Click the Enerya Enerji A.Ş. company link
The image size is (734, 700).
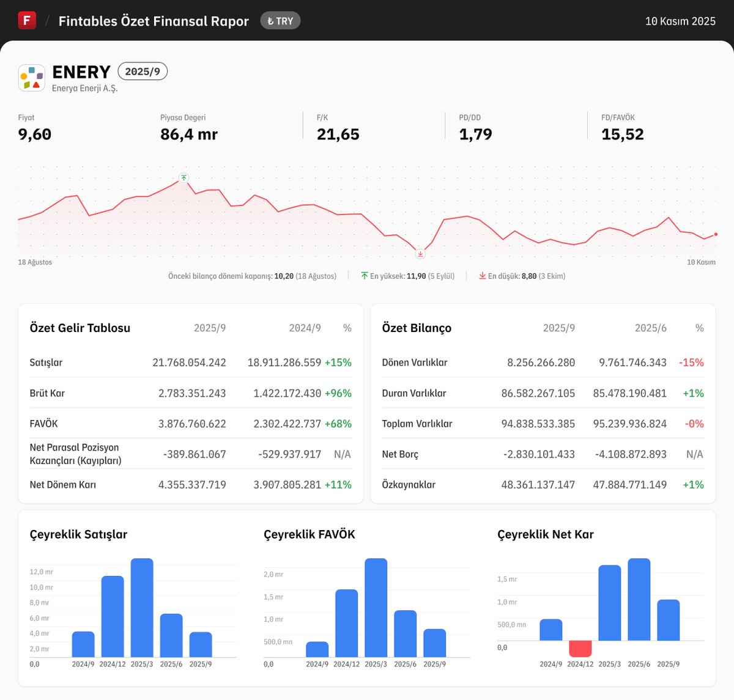(x=85, y=87)
